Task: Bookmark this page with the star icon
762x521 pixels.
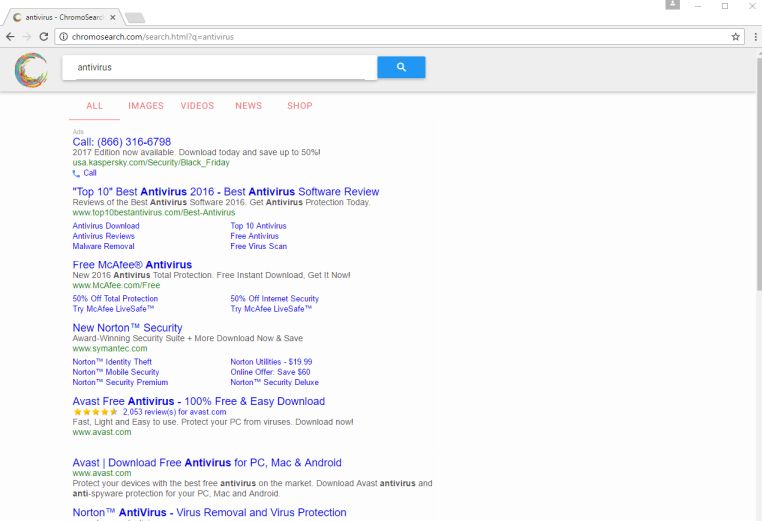Action: pos(735,36)
